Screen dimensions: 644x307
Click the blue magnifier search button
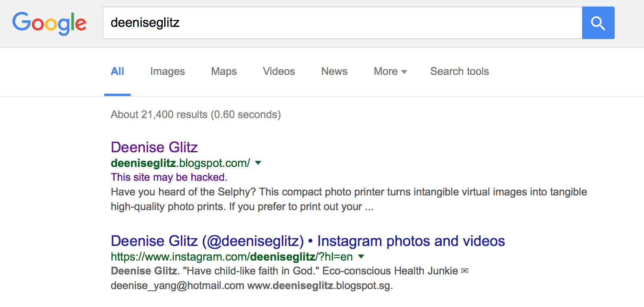pos(598,23)
